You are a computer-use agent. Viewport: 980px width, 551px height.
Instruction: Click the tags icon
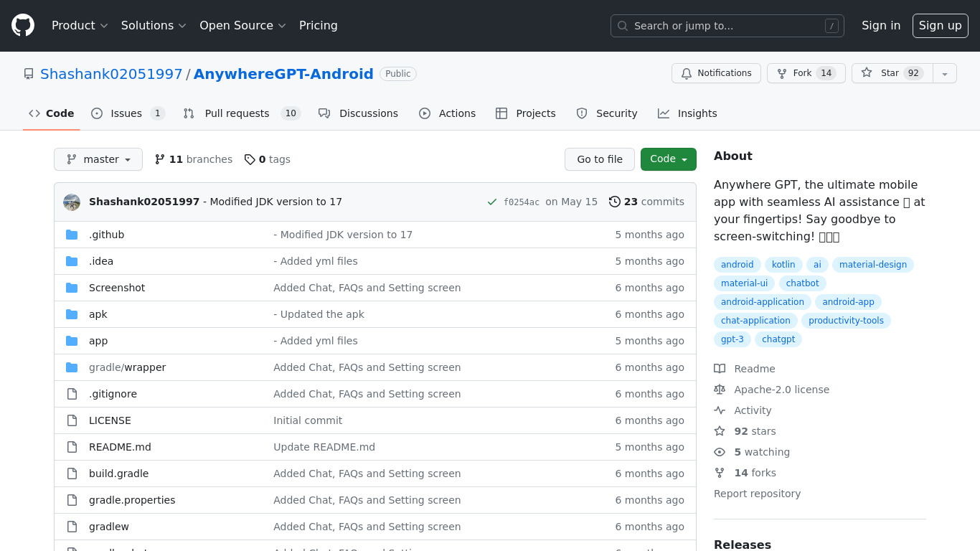[x=250, y=159]
